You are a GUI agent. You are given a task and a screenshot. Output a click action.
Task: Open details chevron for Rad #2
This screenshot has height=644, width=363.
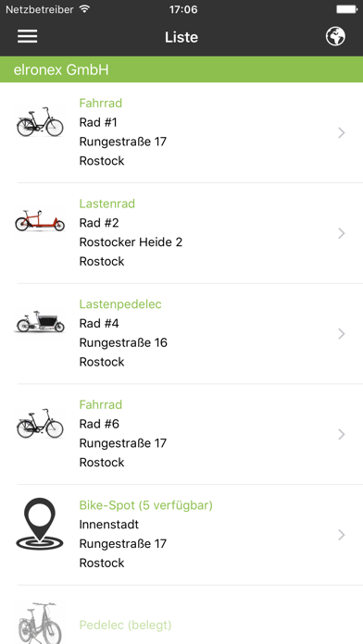point(341,233)
